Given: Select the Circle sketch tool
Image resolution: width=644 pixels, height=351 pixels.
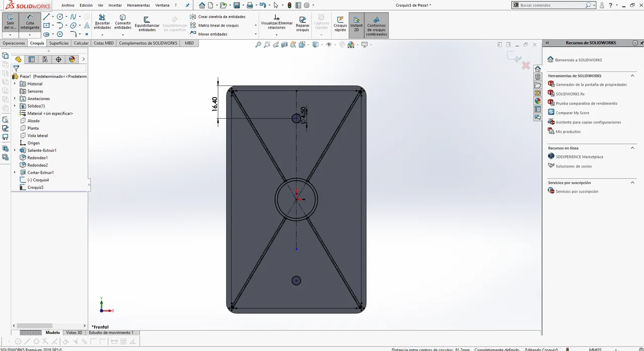Looking at the screenshot, I should tap(60, 17).
